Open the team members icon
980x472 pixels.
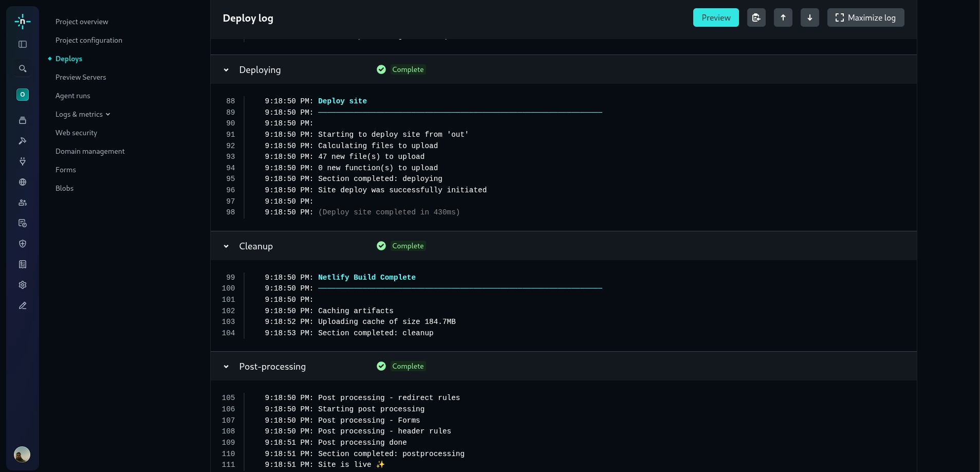click(x=22, y=203)
